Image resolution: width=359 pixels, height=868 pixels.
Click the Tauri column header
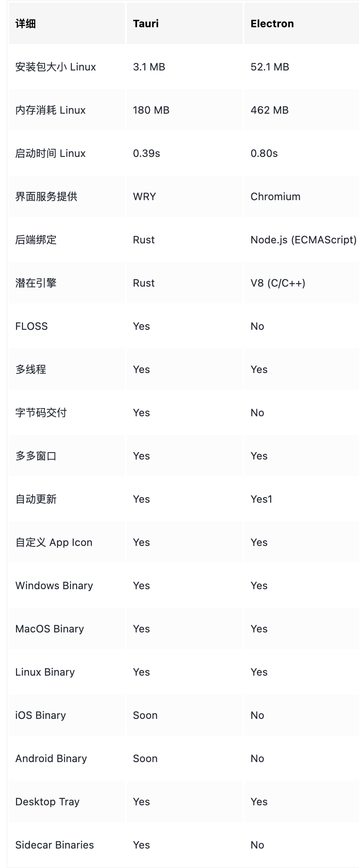click(146, 24)
